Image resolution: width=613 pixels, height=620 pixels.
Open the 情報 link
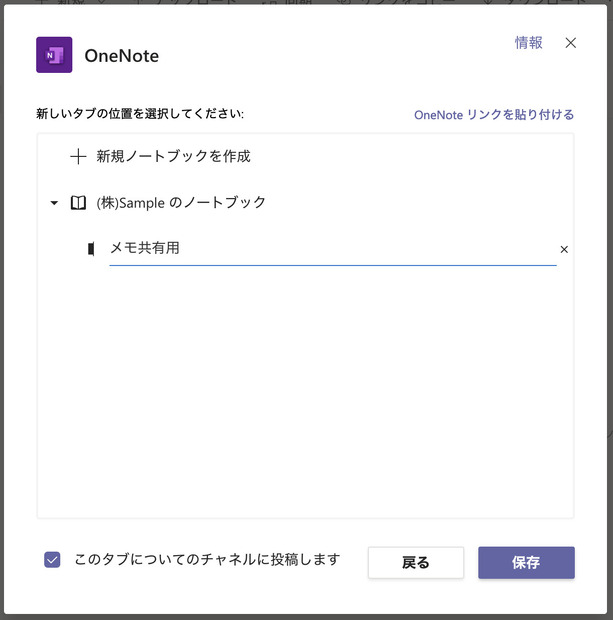528,43
